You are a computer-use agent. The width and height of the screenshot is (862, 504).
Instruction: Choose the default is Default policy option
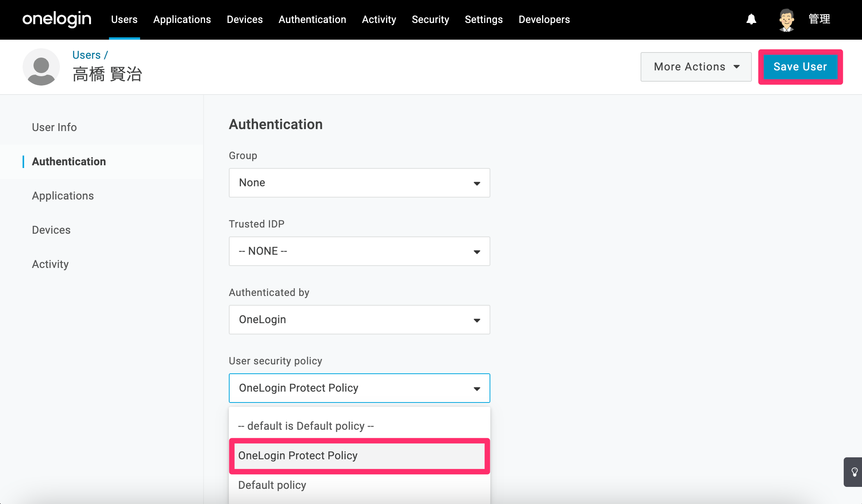pos(360,426)
